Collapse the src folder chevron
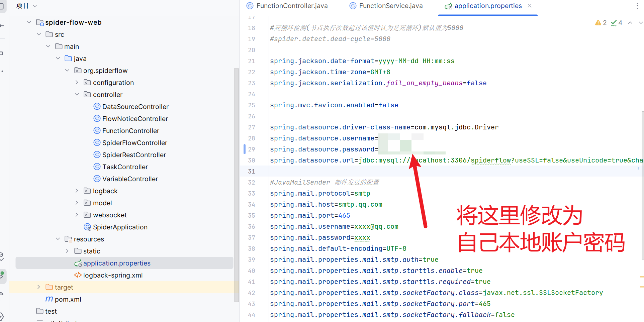 39,34
